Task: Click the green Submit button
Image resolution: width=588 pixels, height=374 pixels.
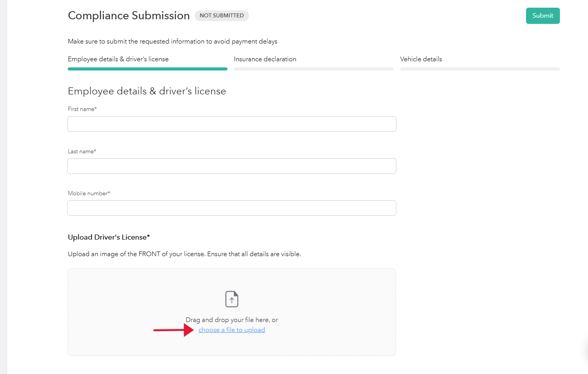Action: (543, 16)
